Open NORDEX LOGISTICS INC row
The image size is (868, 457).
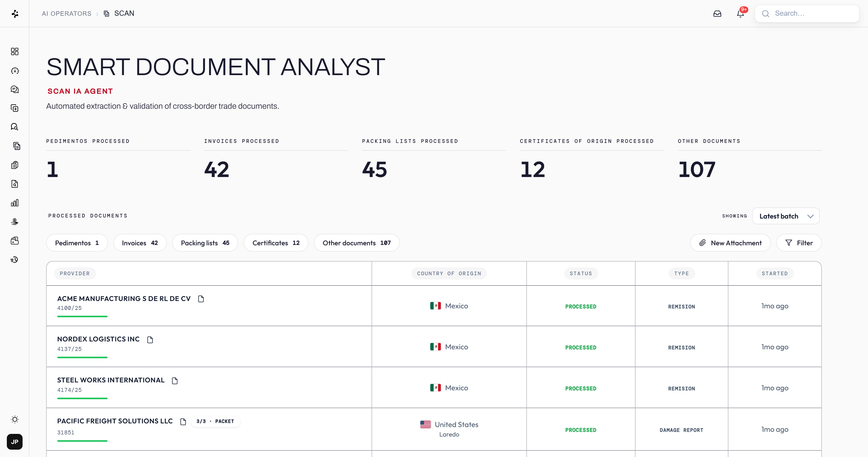[434, 346]
